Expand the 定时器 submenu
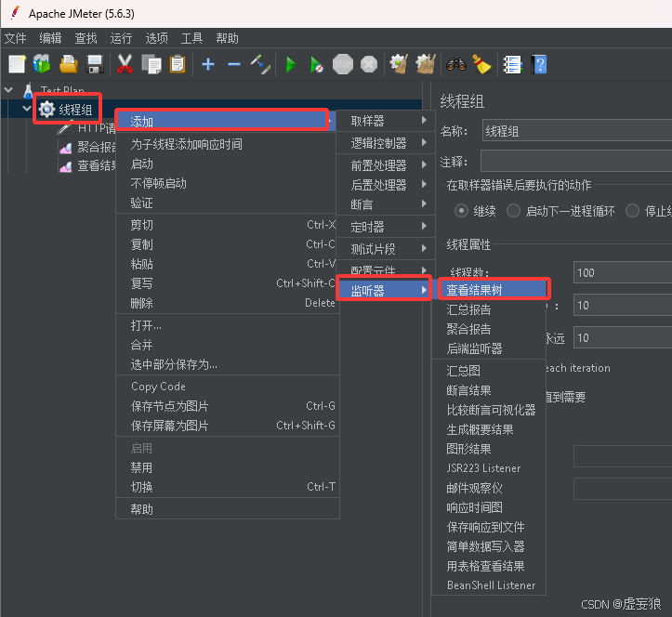This screenshot has height=617, width=672. coord(386,226)
